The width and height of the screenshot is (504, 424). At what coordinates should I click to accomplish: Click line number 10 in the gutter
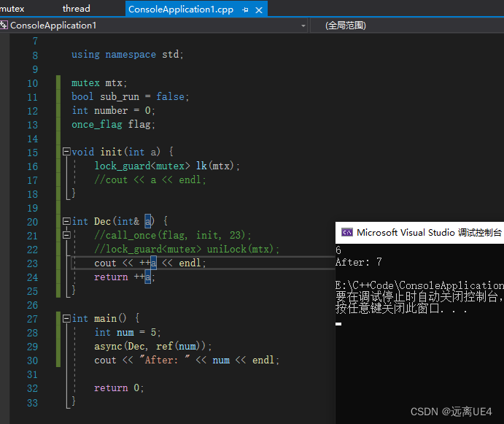pyautogui.click(x=33, y=83)
